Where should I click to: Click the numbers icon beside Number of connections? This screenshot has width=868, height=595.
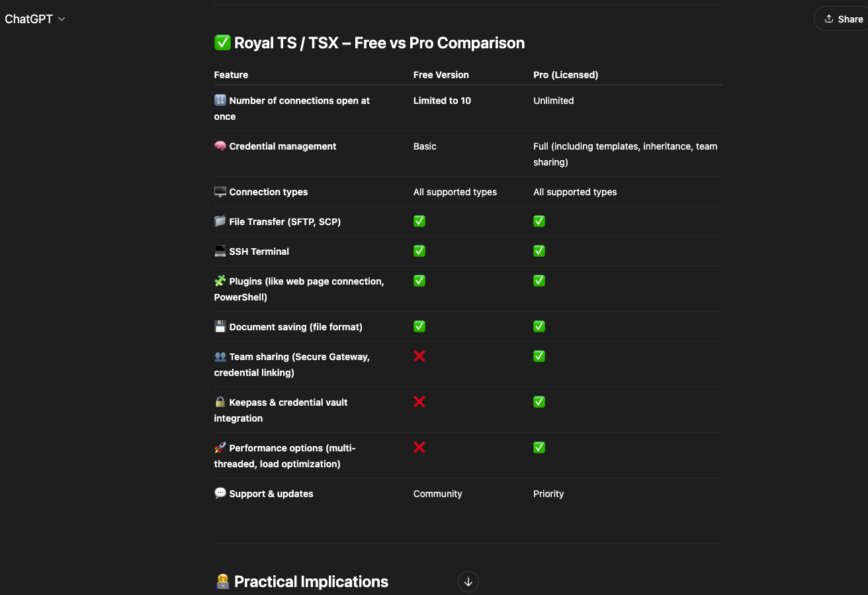point(220,101)
